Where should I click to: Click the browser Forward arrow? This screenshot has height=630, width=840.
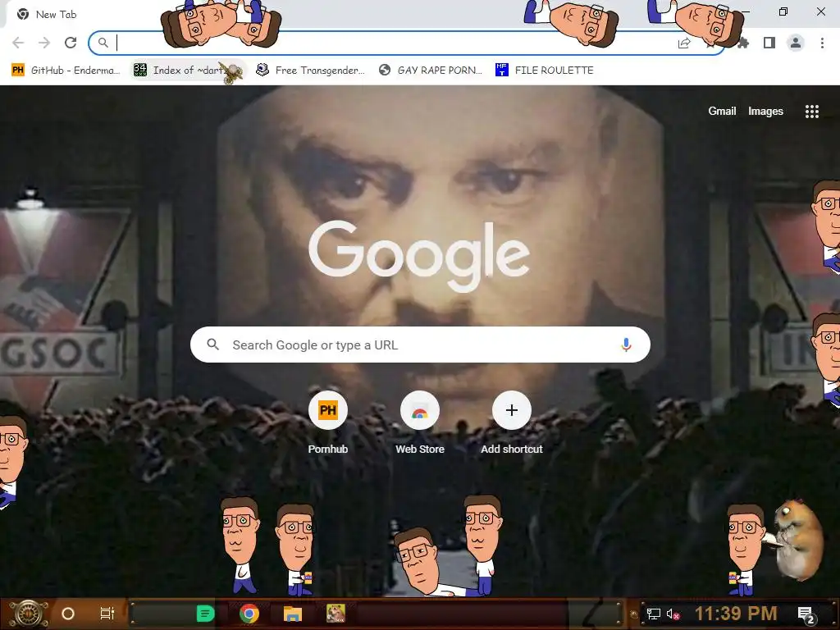pos(44,43)
